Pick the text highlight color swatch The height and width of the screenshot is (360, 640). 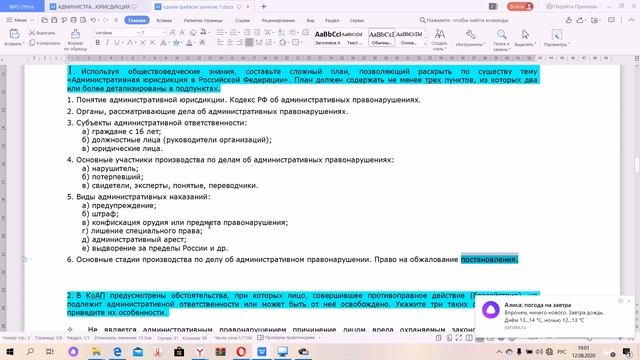click(x=176, y=42)
